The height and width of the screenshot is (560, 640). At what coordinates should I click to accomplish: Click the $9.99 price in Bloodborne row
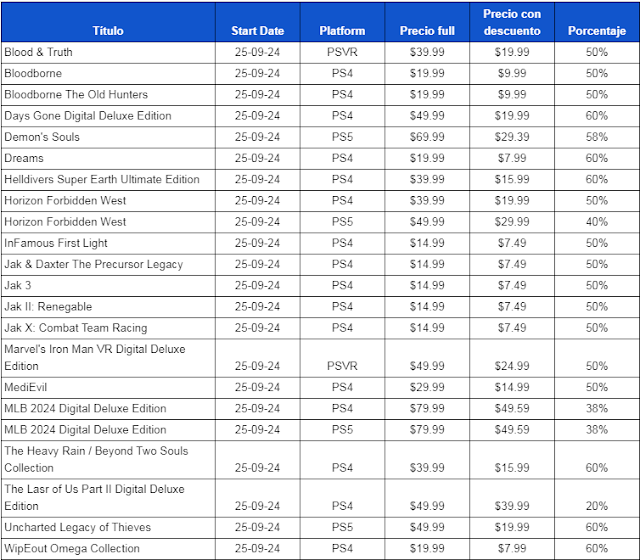[512, 73]
